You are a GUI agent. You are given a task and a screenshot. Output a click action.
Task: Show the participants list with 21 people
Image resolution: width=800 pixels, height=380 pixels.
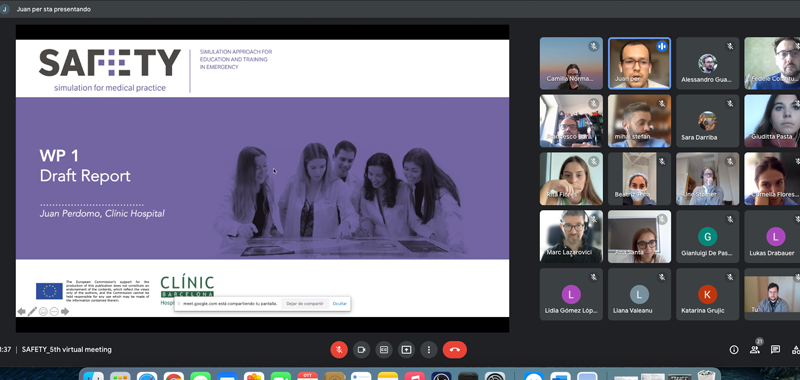(755, 349)
